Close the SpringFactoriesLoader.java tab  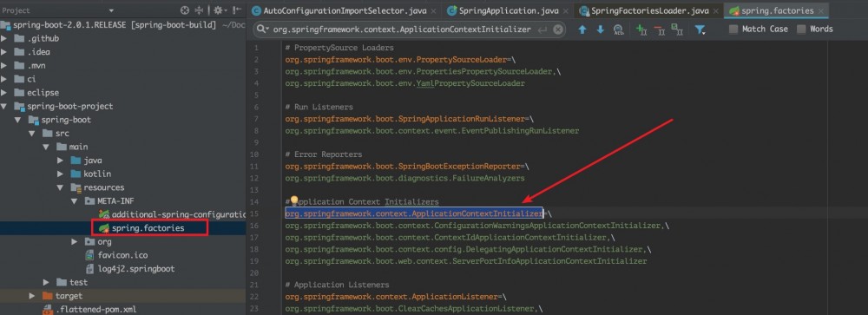(717, 11)
